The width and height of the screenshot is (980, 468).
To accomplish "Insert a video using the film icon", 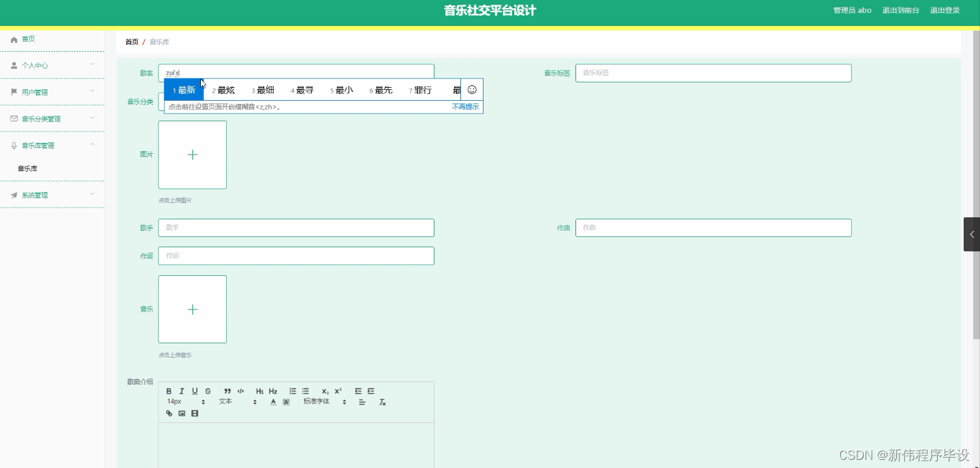I will (194, 413).
